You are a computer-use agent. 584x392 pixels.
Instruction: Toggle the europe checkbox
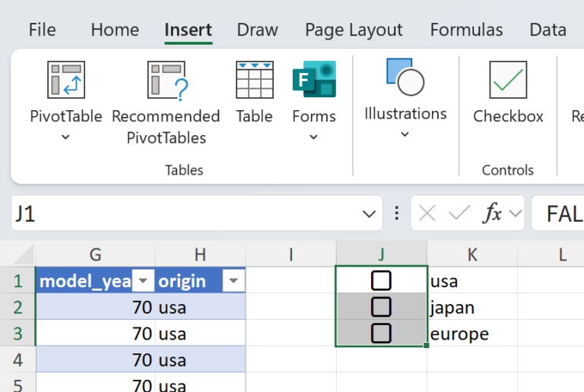(381, 334)
